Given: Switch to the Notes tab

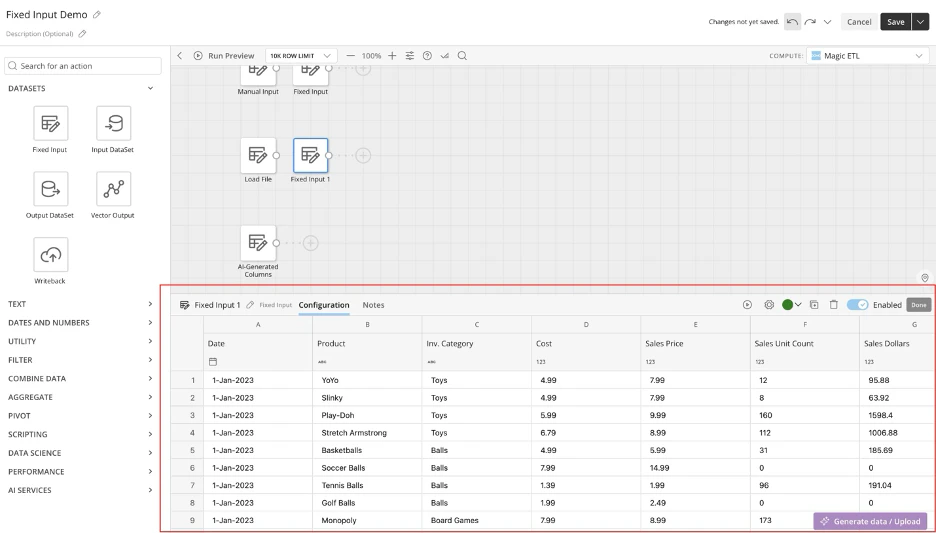Looking at the screenshot, I should click(x=374, y=305).
